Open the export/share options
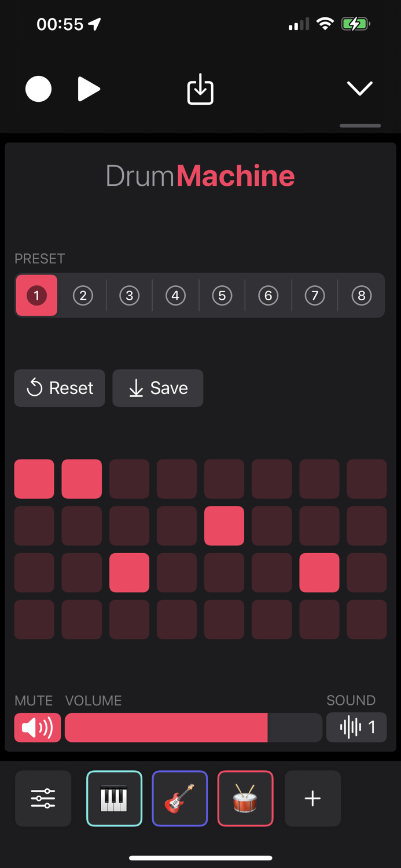Screen dimensions: 401x868 200,89
